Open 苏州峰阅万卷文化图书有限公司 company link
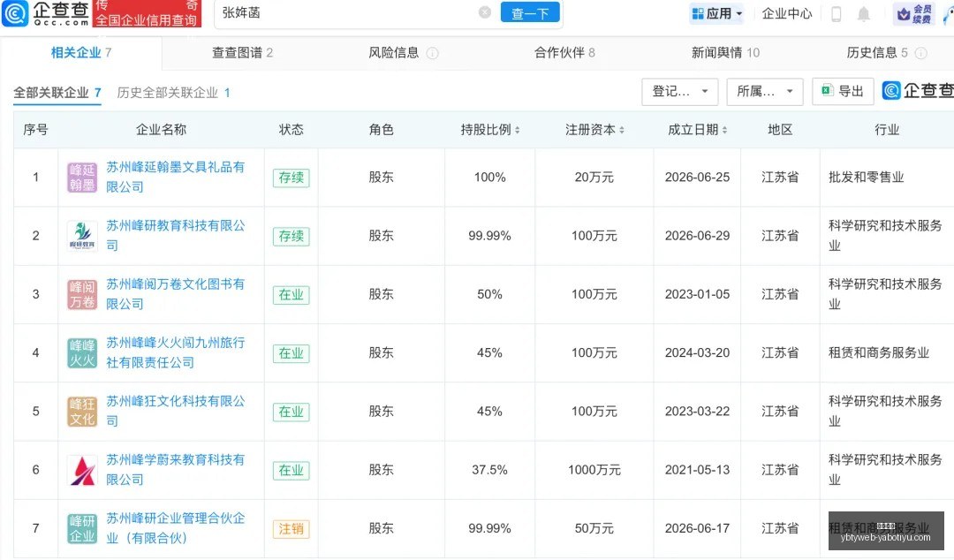The image size is (954, 560). coord(175,294)
